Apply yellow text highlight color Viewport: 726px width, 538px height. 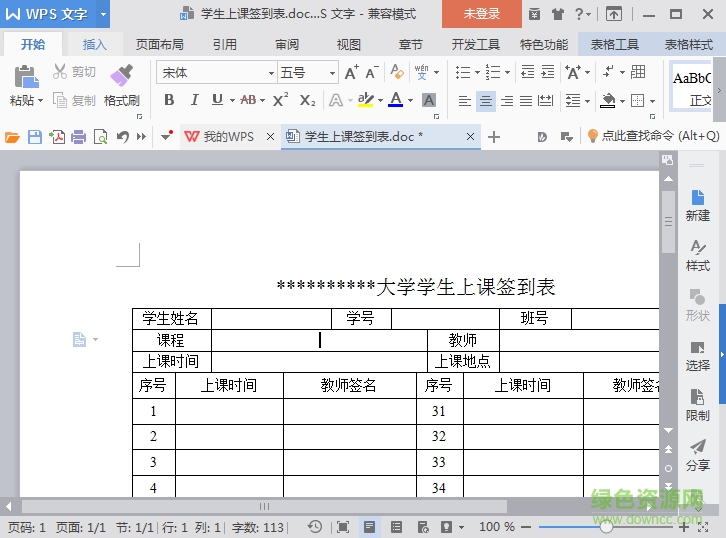click(365, 100)
